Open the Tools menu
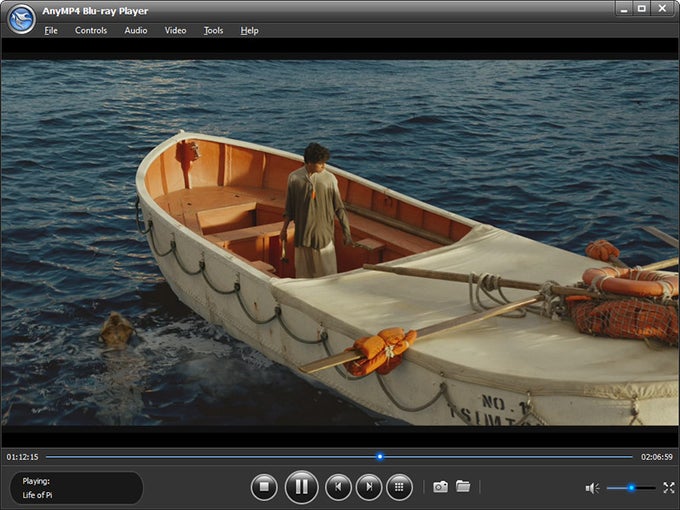This screenshot has height=510, width=680. [213, 30]
